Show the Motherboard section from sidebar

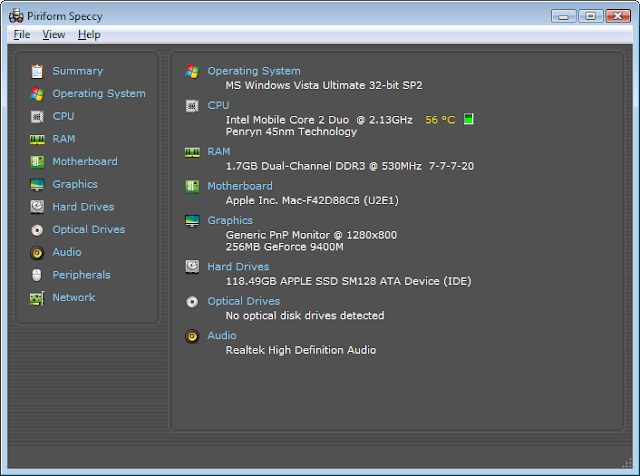[x=85, y=162]
